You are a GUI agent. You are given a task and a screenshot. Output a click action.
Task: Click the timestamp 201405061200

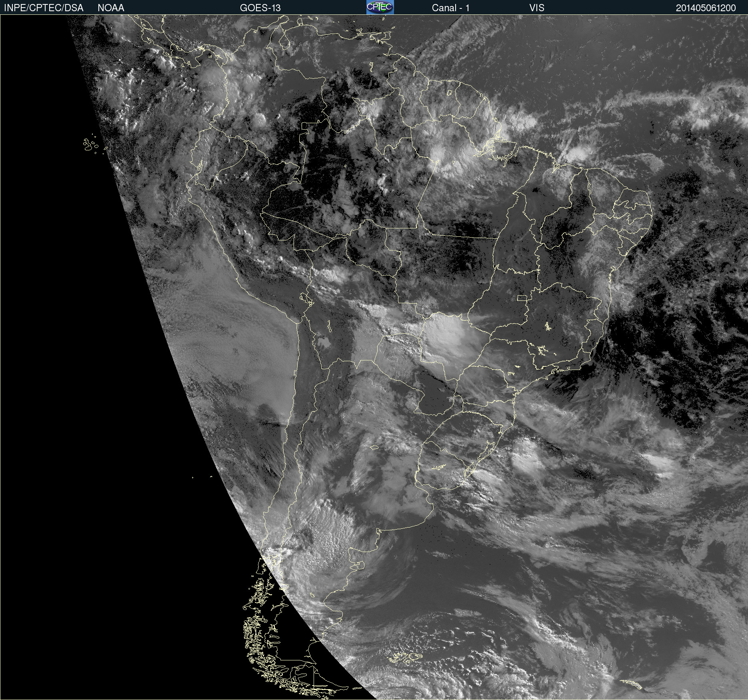[x=706, y=8]
